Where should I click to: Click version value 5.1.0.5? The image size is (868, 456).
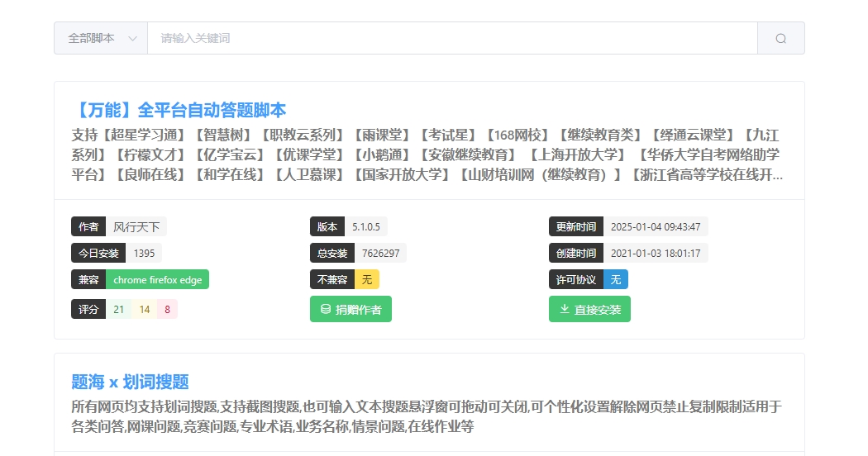click(366, 227)
